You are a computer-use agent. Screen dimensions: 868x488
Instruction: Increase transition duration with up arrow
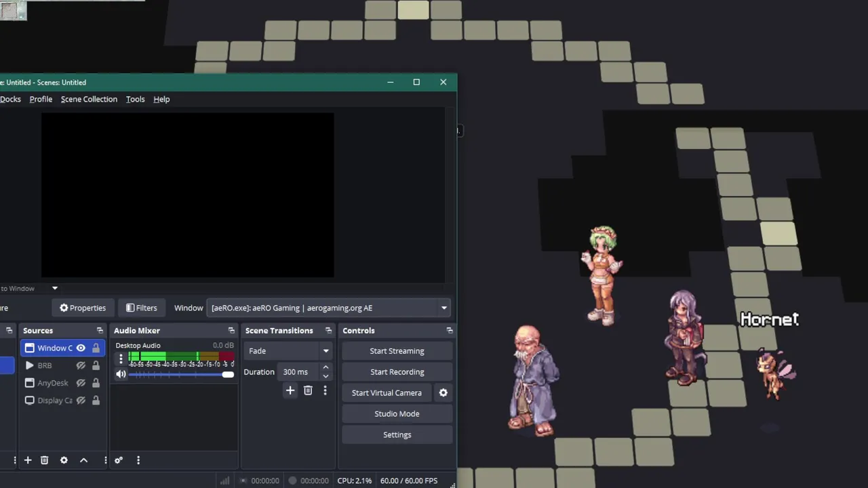click(325, 368)
